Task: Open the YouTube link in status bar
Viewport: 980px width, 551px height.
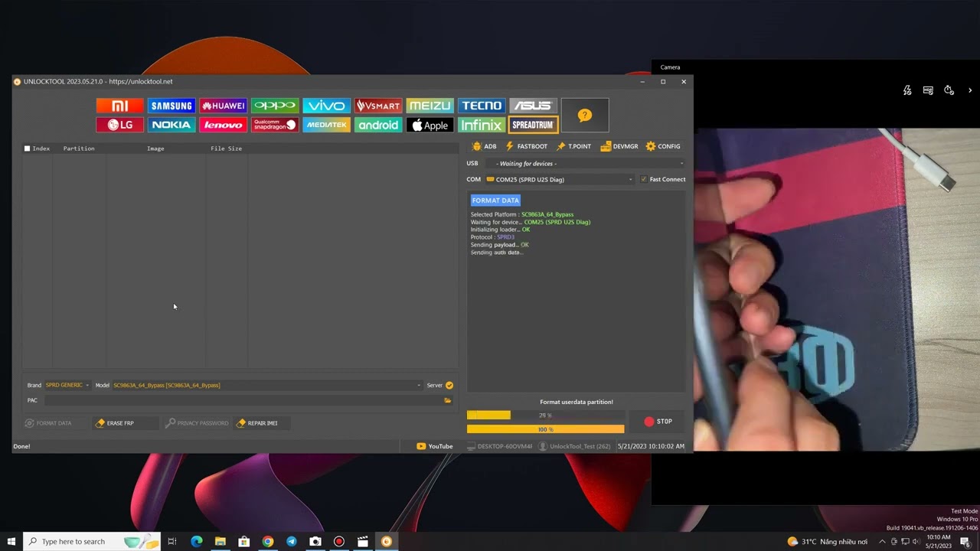Action: click(435, 446)
